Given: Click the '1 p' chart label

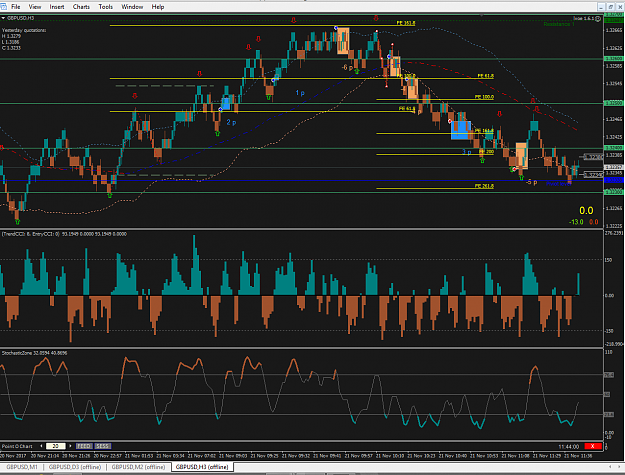Looking at the screenshot, I should (x=300, y=93).
